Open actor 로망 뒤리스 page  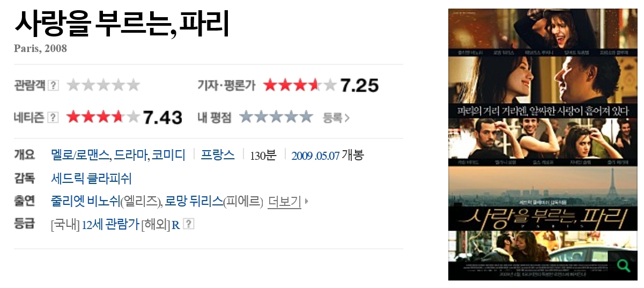194,202
